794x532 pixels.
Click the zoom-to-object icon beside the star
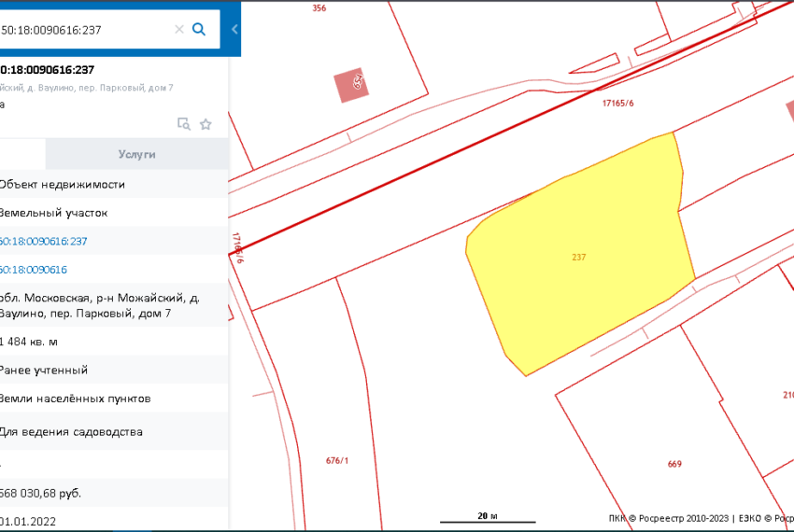(x=184, y=124)
